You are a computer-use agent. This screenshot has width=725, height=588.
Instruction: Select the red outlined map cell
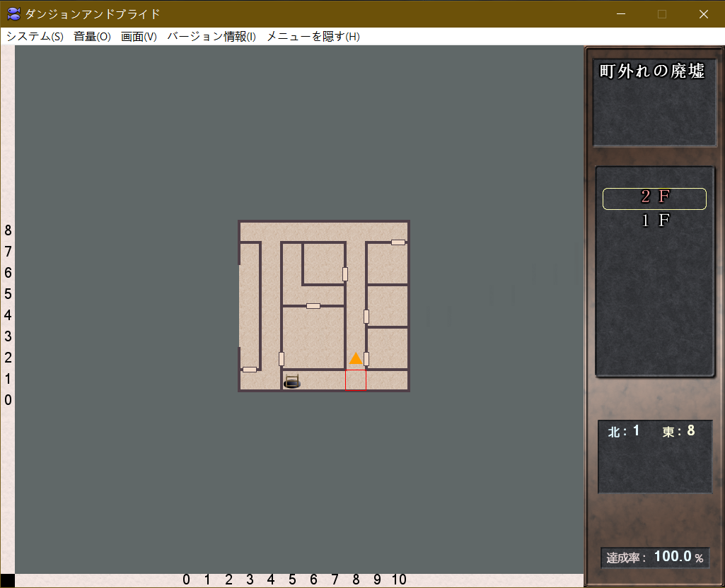(x=356, y=380)
